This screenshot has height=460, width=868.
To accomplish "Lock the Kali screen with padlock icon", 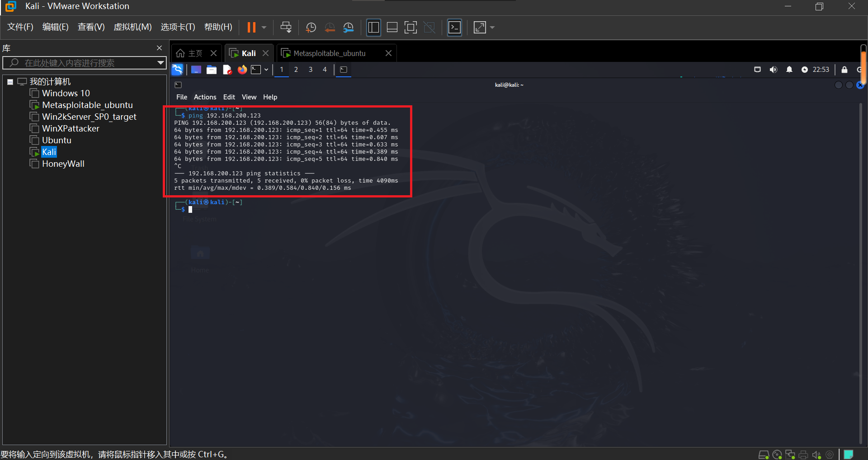I will 844,70.
